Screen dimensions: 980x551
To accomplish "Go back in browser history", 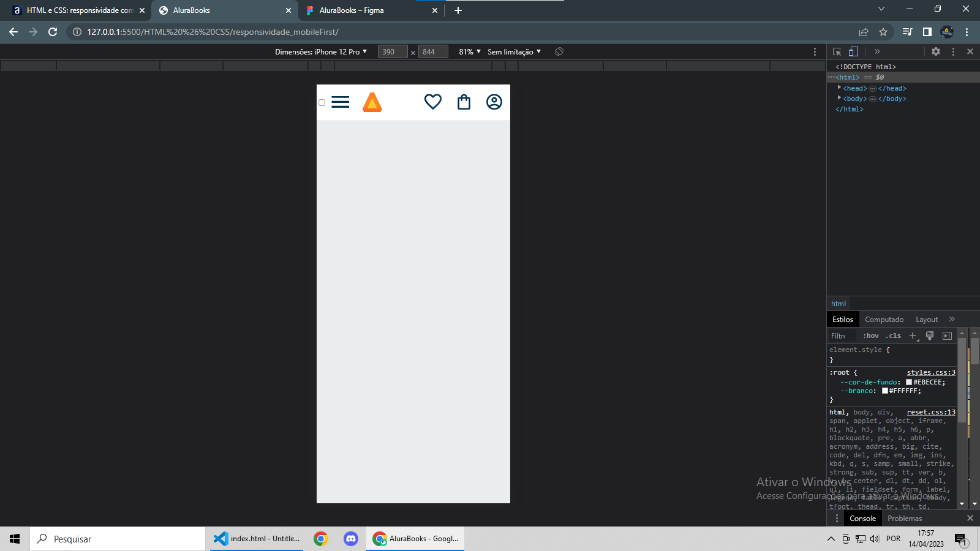I will [13, 32].
